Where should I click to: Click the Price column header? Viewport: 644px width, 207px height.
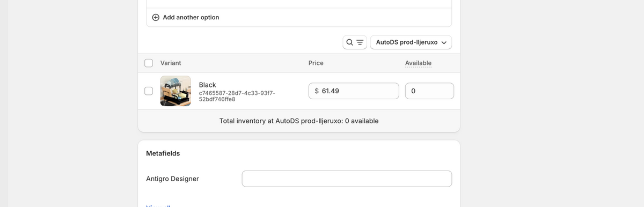tap(316, 63)
